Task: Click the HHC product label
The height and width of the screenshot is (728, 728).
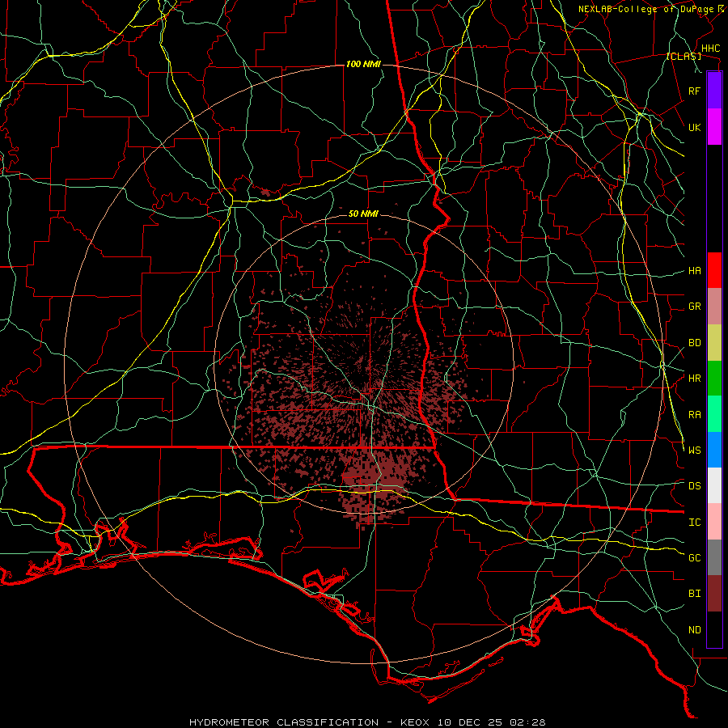Action: click(710, 49)
